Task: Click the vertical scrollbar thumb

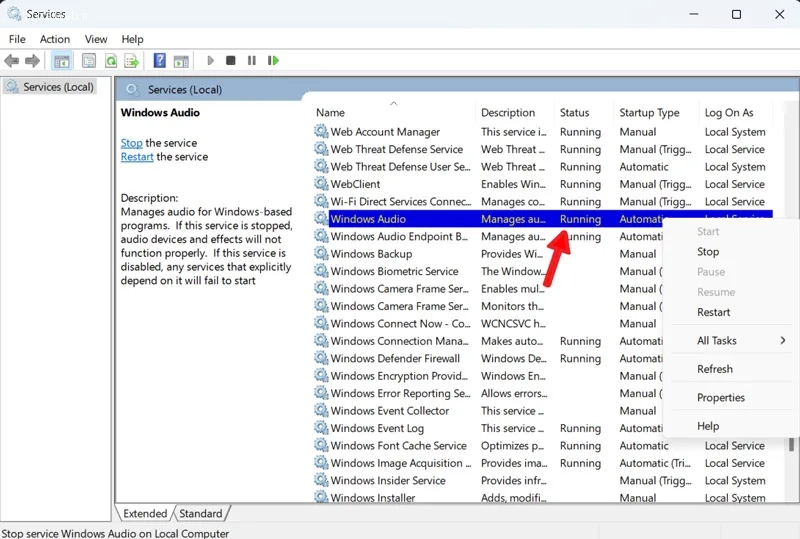Action: pos(791,444)
